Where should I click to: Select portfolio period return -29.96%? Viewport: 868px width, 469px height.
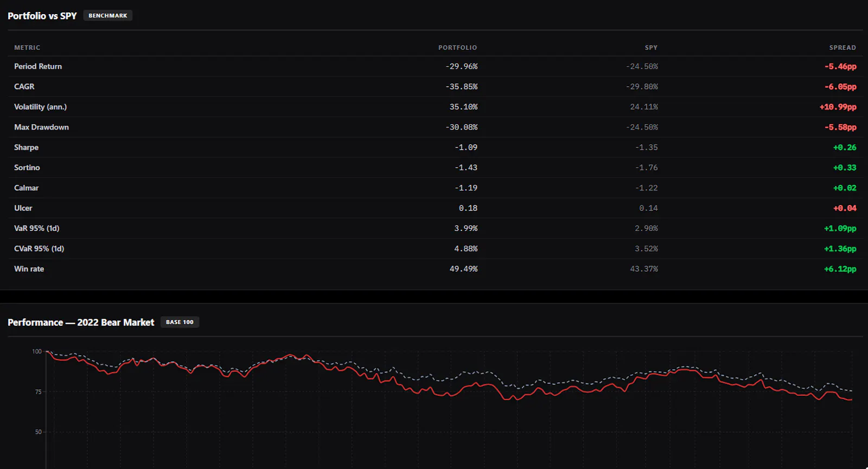point(462,66)
